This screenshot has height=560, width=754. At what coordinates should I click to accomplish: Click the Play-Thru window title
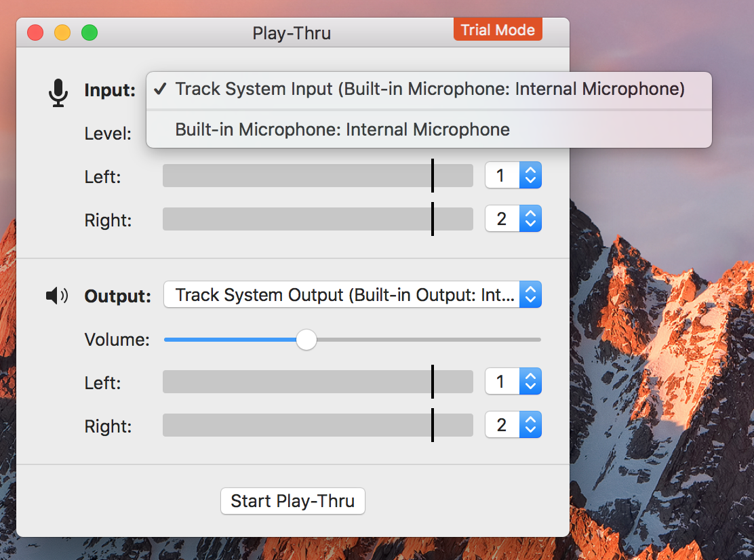pos(292,33)
